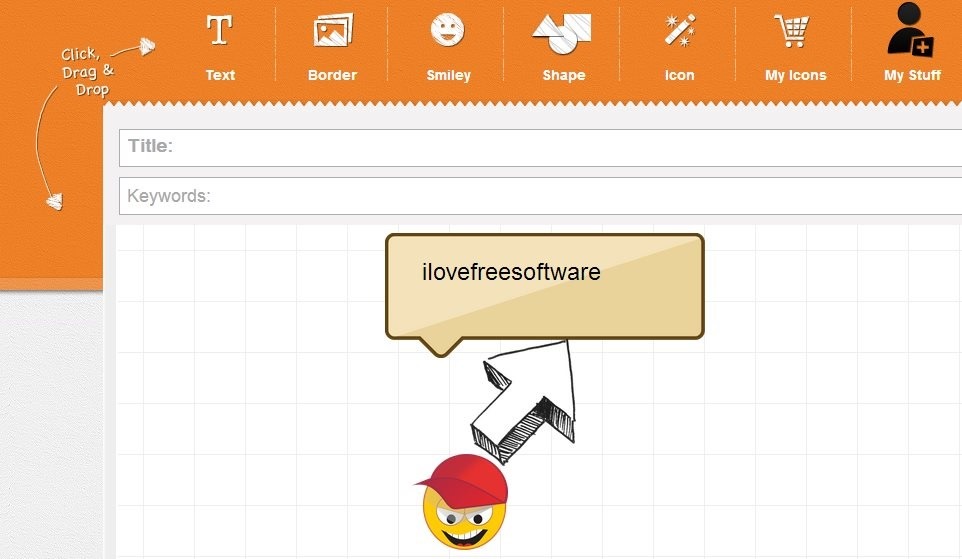Image resolution: width=962 pixels, height=559 pixels.
Task: Click into the Keywords field
Action: 541,196
